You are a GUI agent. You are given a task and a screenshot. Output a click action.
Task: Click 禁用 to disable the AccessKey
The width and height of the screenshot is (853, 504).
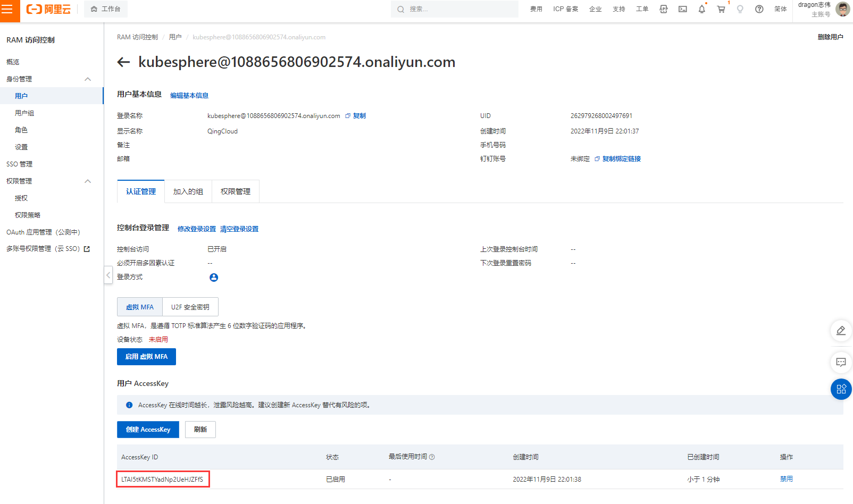coord(787,479)
